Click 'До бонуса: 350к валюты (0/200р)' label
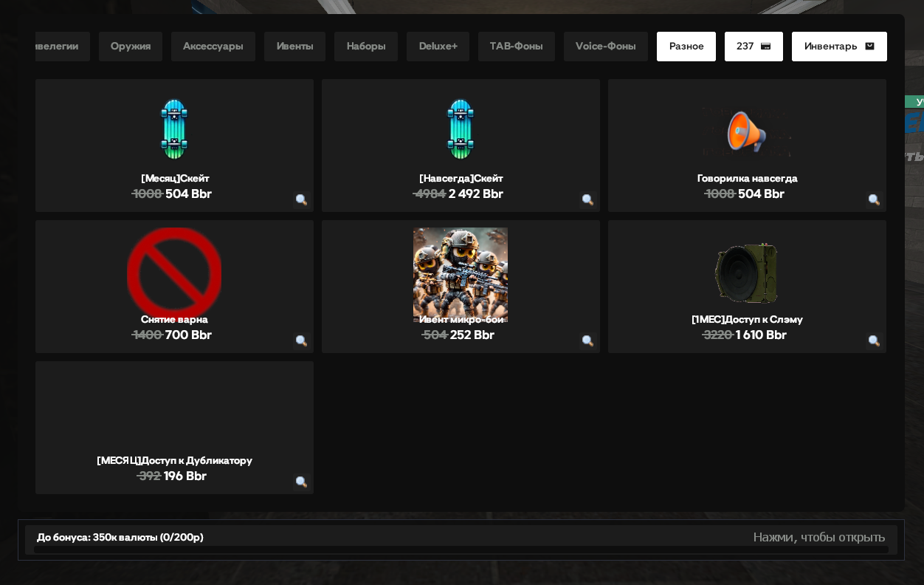Viewport: 924px width, 585px height. tap(120, 537)
